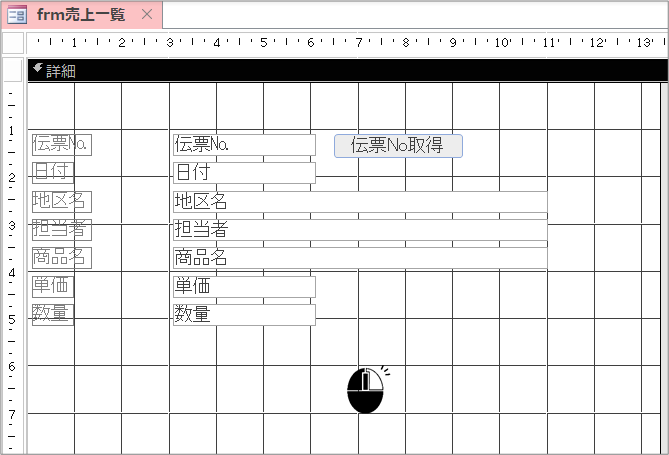Select the 日付 label control
Viewport: 669px width, 455px height.
coord(53,173)
